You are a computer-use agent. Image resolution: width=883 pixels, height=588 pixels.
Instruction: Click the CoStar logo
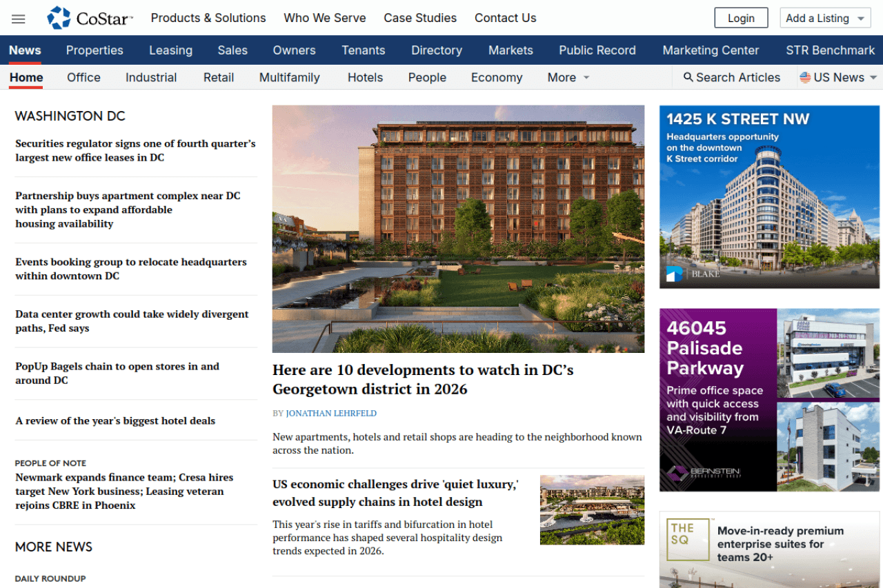pos(90,19)
